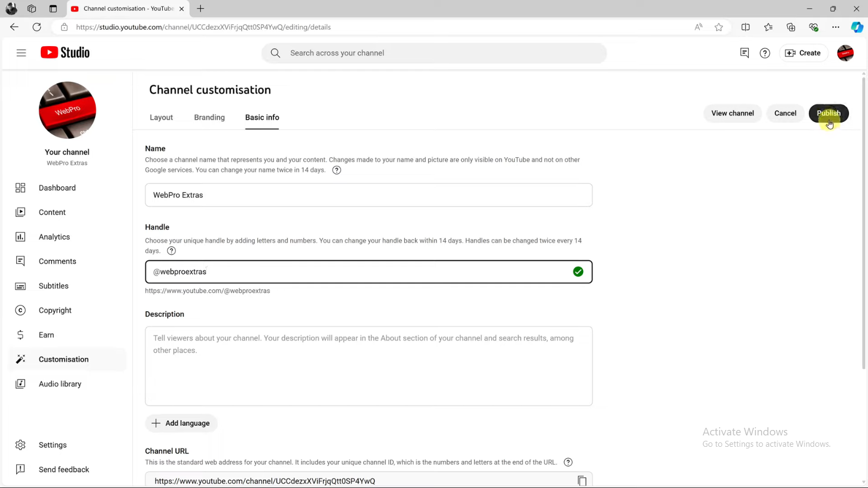Click the Earn dollar icon
868x488 pixels.
[21, 335]
